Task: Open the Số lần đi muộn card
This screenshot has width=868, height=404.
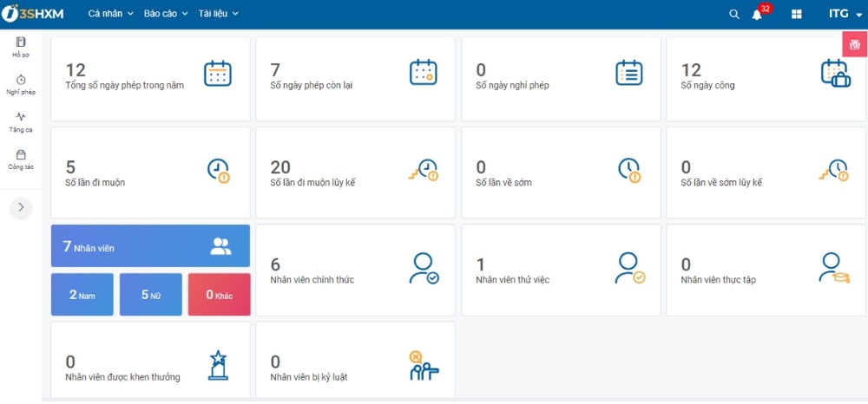Action: click(x=150, y=173)
